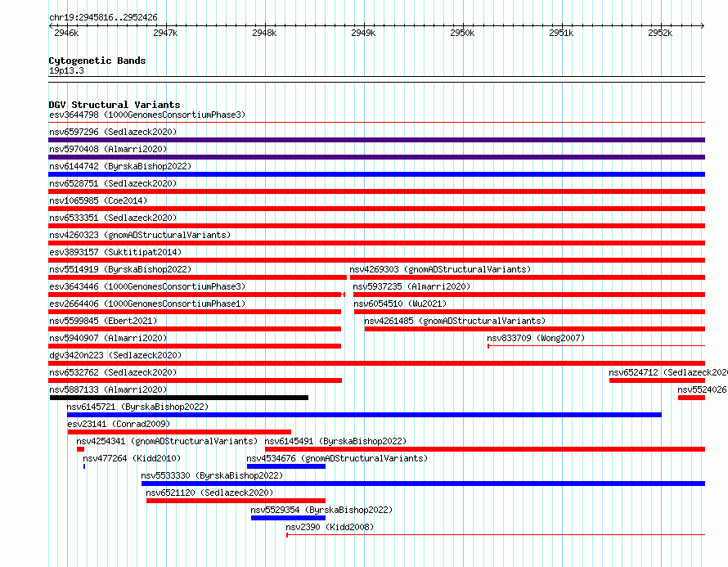Open nsv5529354 (ByrskaBishop2022) label

321,510
